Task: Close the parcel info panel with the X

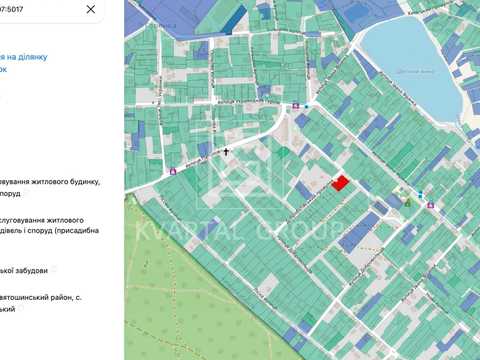Action: pos(91,9)
